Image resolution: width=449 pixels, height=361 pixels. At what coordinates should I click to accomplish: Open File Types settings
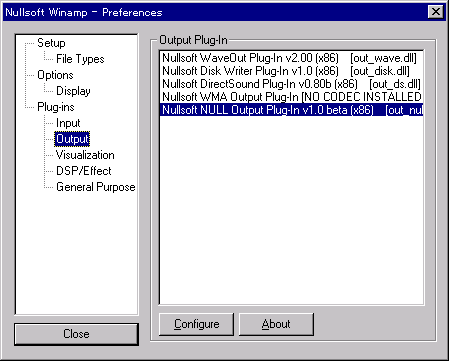80,59
